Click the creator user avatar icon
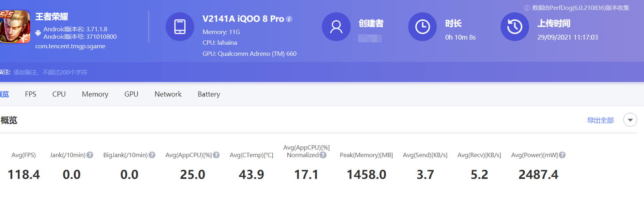This screenshot has height=205, width=644. (x=336, y=27)
